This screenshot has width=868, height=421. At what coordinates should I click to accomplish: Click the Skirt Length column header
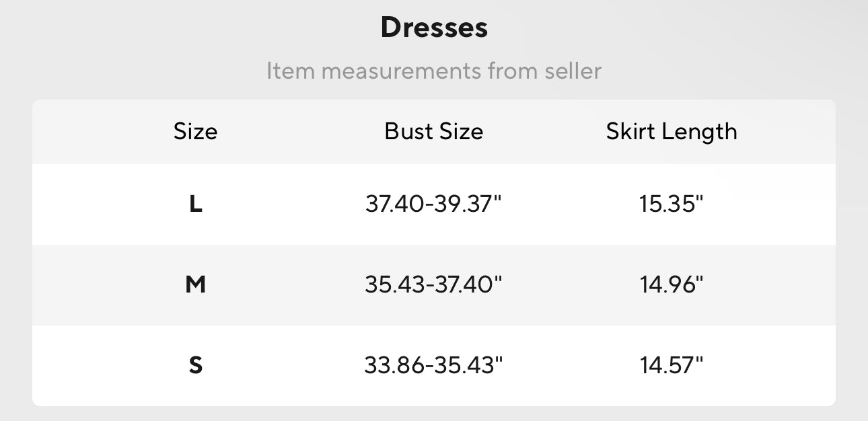click(x=672, y=131)
